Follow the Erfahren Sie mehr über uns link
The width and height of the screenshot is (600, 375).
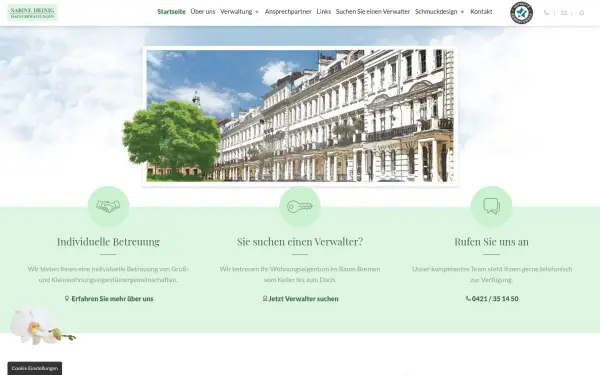coord(112,299)
